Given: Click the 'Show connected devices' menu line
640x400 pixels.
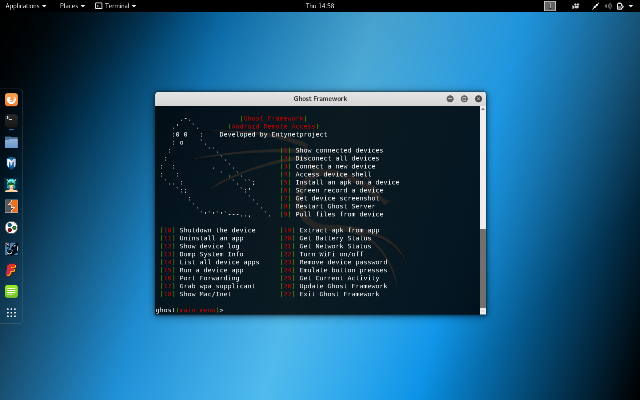Looking at the screenshot, I should coord(332,151).
